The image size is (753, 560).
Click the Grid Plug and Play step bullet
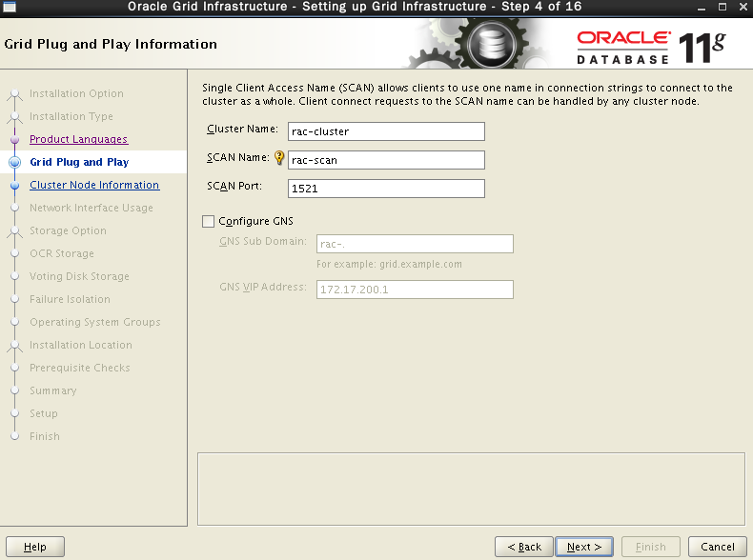click(x=14, y=163)
